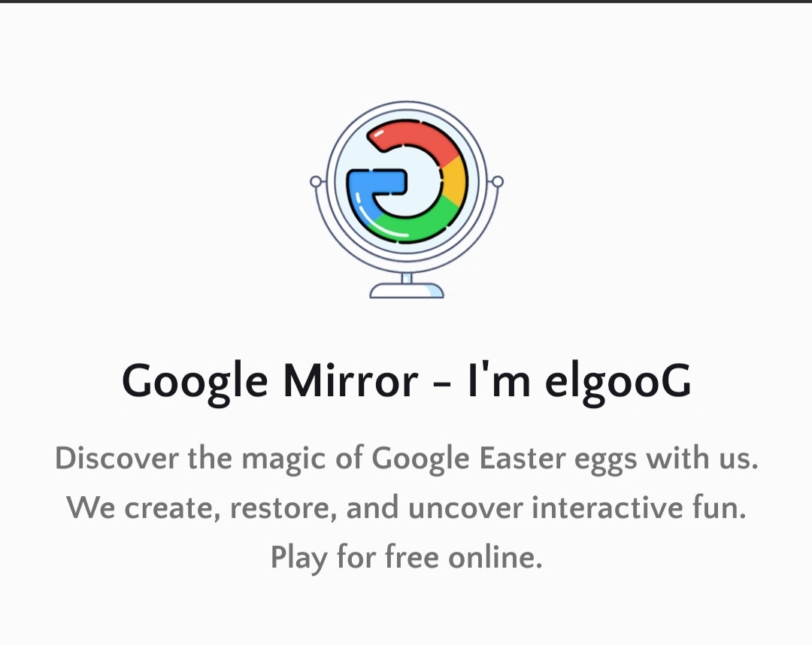The height and width of the screenshot is (645, 812).
Task: Click the mirror's neck above the base
Action: click(407, 278)
